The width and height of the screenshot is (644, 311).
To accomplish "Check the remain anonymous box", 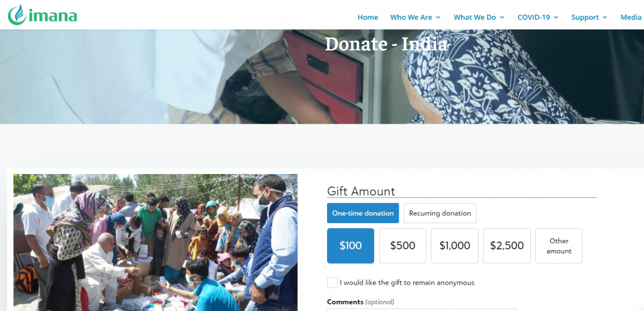I will coord(332,283).
